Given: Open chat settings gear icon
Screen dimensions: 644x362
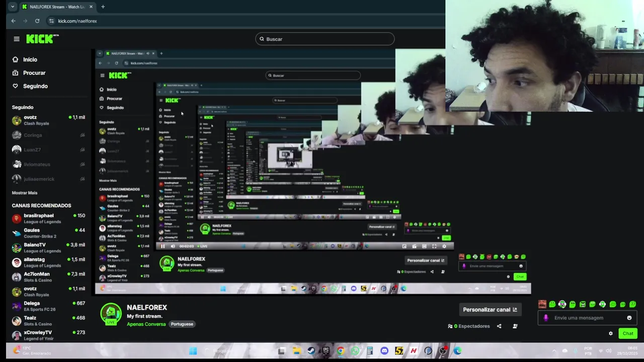Looking at the screenshot, I should (x=611, y=333).
